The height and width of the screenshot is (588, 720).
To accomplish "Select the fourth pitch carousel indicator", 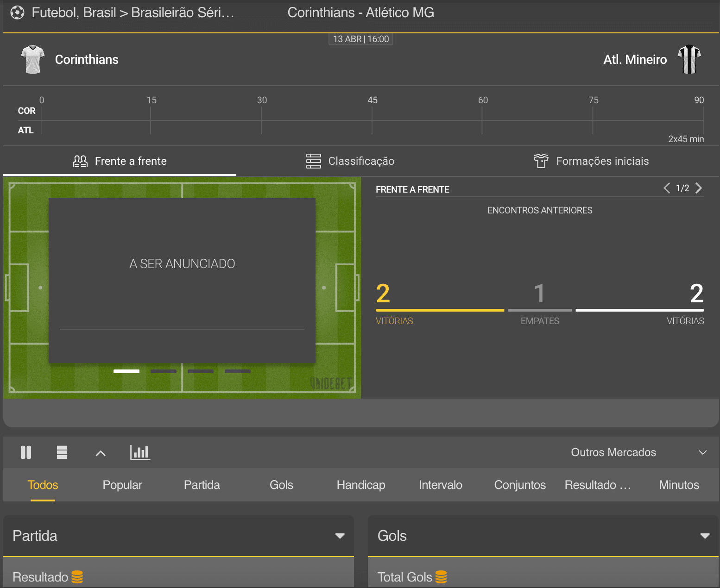I will [x=238, y=371].
